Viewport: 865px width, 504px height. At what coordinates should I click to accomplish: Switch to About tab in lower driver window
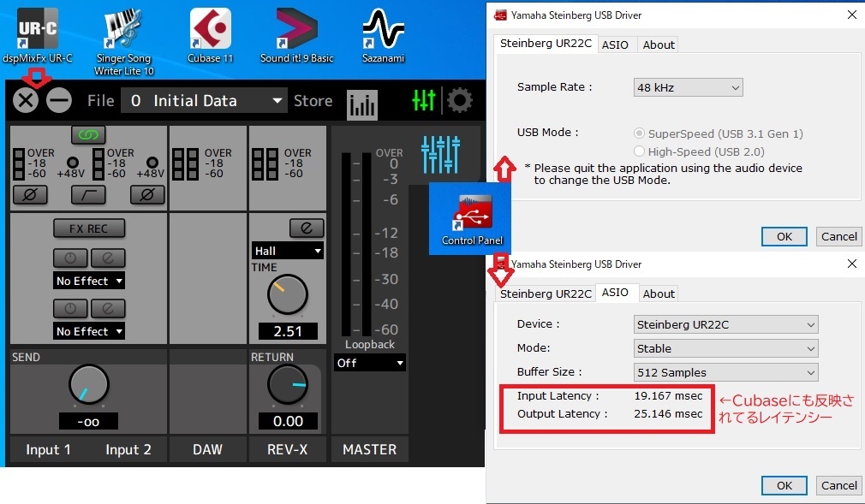[x=659, y=294]
